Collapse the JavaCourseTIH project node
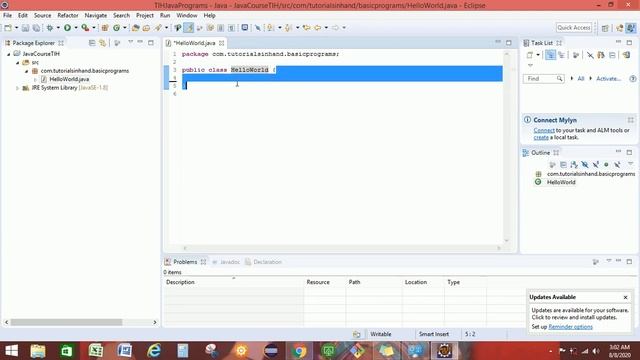 coord(9,54)
